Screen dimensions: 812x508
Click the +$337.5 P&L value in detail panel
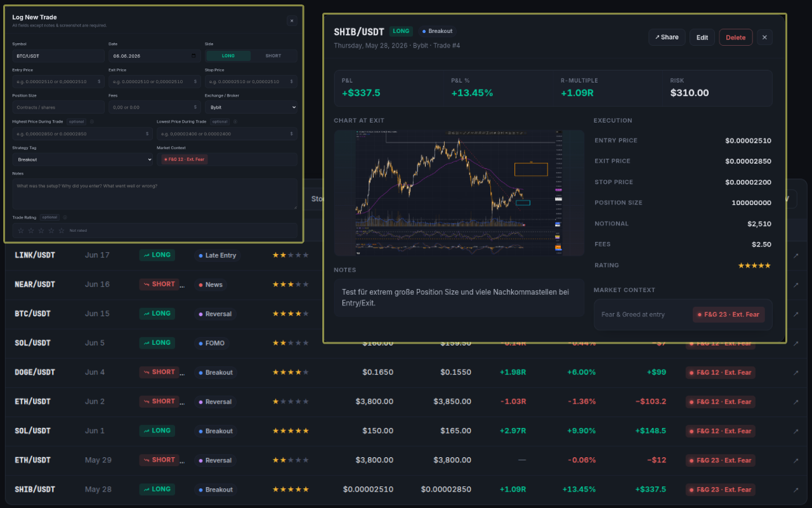[361, 93]
